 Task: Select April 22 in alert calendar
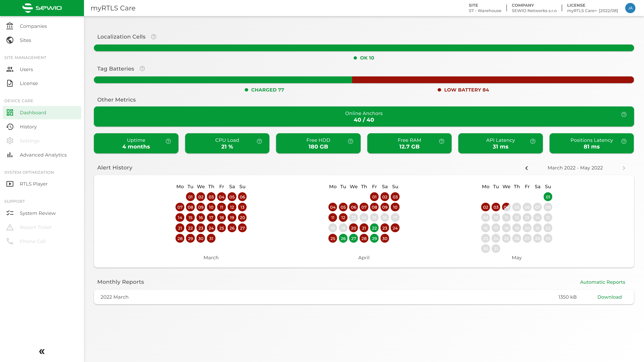click(374, 228)
